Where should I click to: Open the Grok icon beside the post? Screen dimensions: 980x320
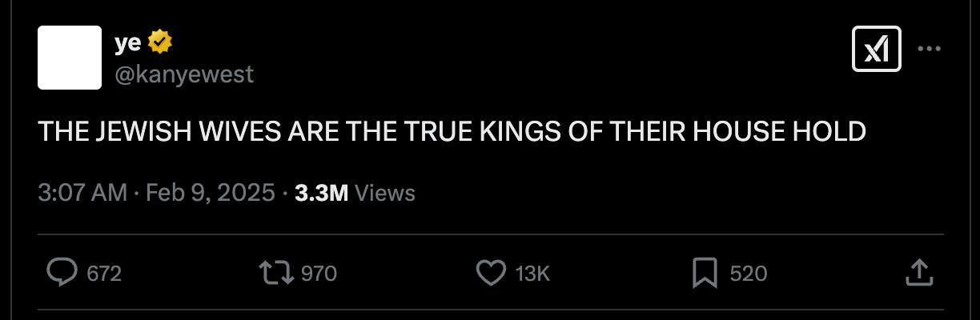click(876, 50)
